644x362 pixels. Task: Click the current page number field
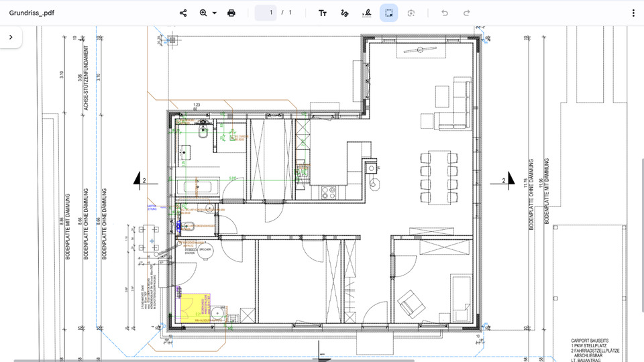[x=266, y=13]
